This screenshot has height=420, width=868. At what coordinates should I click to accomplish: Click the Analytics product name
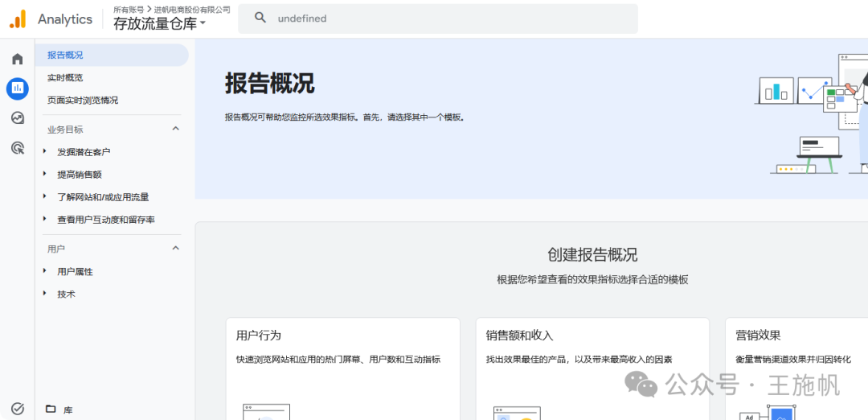pyautogui.click(x=65, y=19)
